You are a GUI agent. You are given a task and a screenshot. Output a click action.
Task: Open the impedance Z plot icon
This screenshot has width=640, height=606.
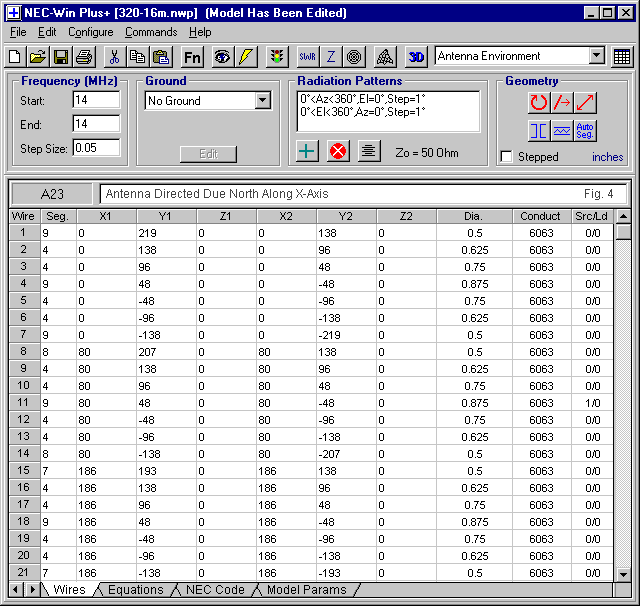coord(331,57)
